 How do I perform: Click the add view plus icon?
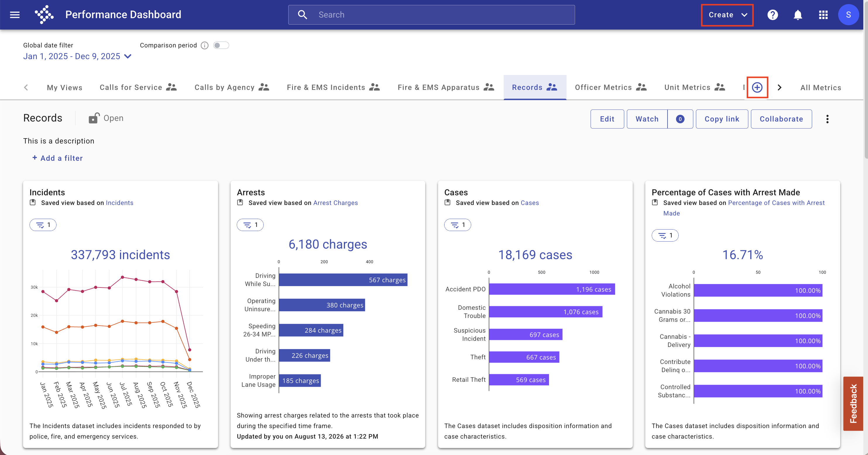point(757,88)
